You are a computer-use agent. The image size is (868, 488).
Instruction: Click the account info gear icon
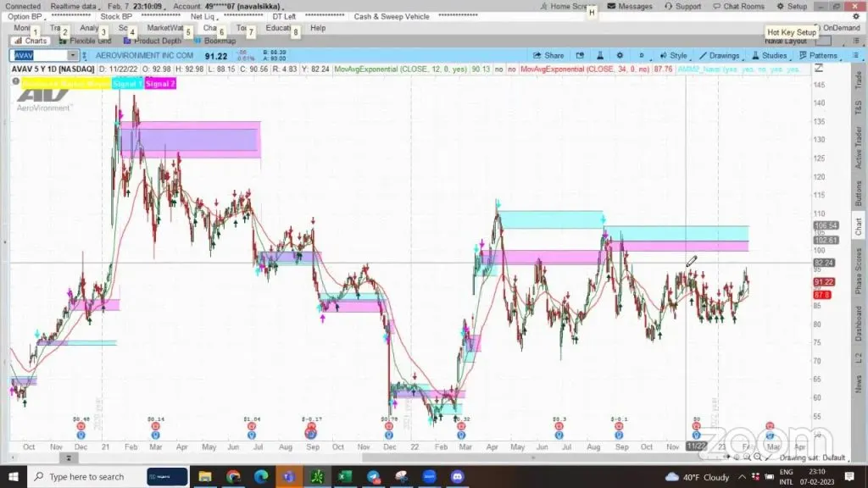click(x=856, y=17)
